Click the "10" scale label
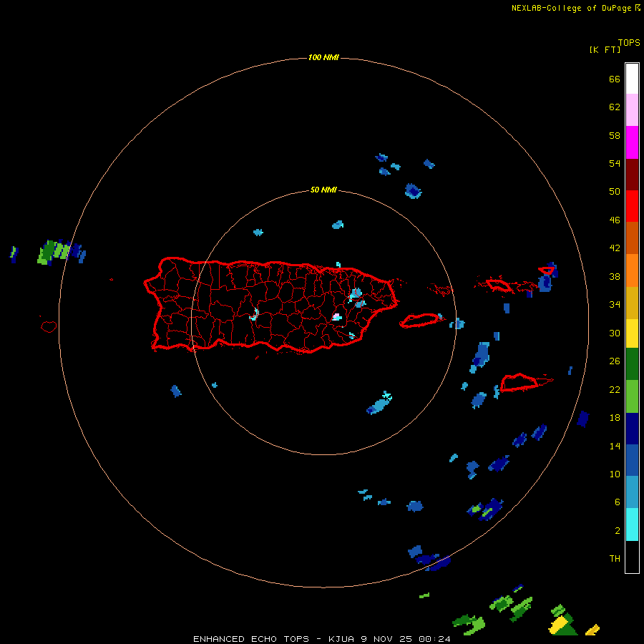The width and height of the screenshot is (644, 644). (x=615, y=474)
